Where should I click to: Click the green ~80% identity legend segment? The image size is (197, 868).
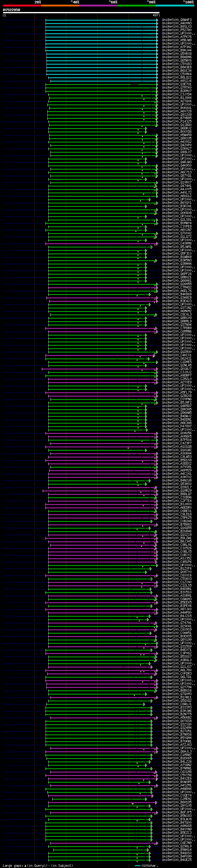[137, 6]
